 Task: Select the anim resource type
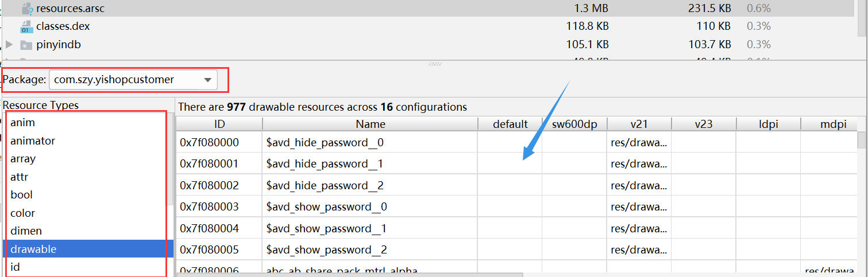coord(87,122)
